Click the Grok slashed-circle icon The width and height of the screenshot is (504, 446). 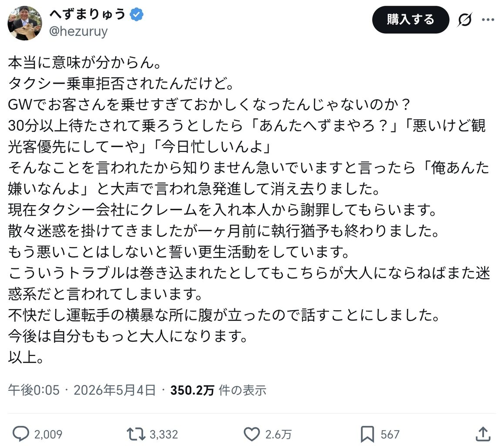465,20
